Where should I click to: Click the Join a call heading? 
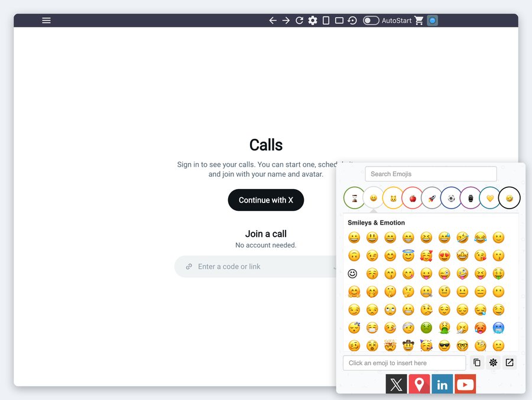point(265,234)
